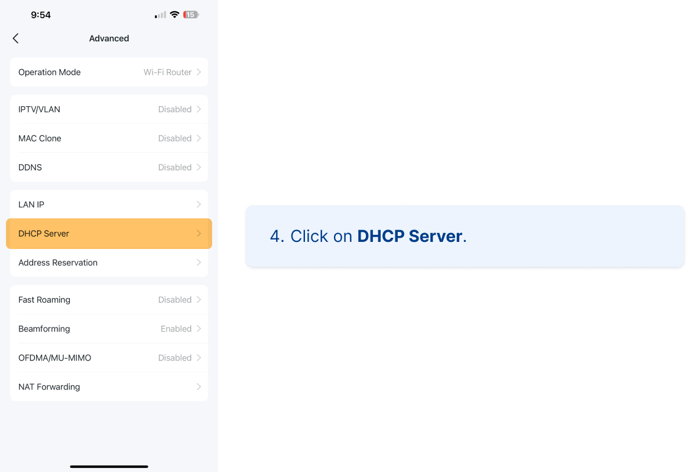Image resolution: width=688 pixels, height=472 pixels.
Task: Tap the 9:54 clock in status bar
Action: tap(41, 15)
